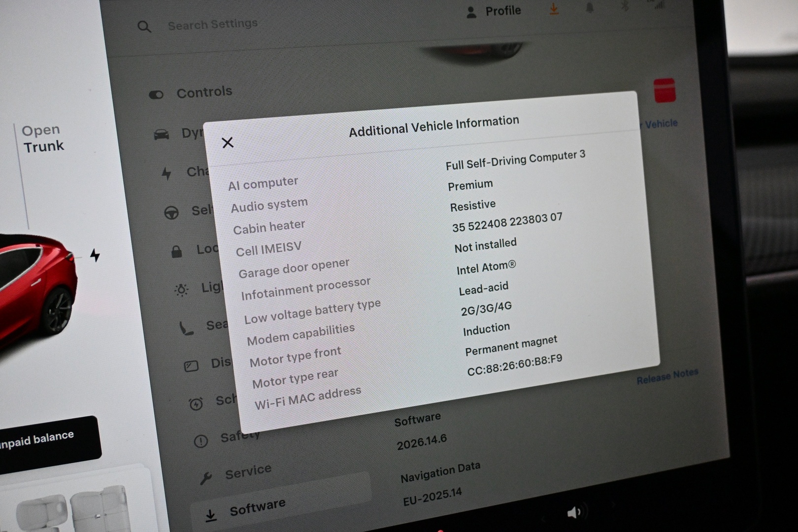Tap the search magnifier icon

(144, 27)
